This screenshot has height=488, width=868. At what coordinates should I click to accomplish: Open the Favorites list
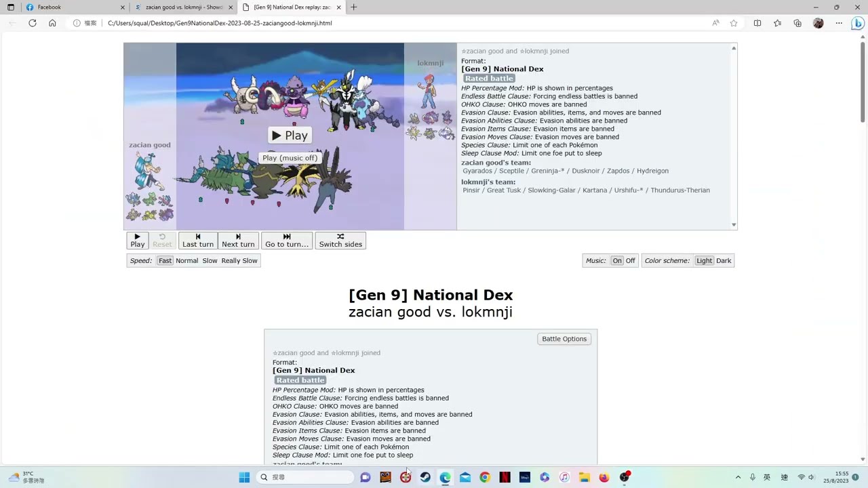tap(778, 23)
